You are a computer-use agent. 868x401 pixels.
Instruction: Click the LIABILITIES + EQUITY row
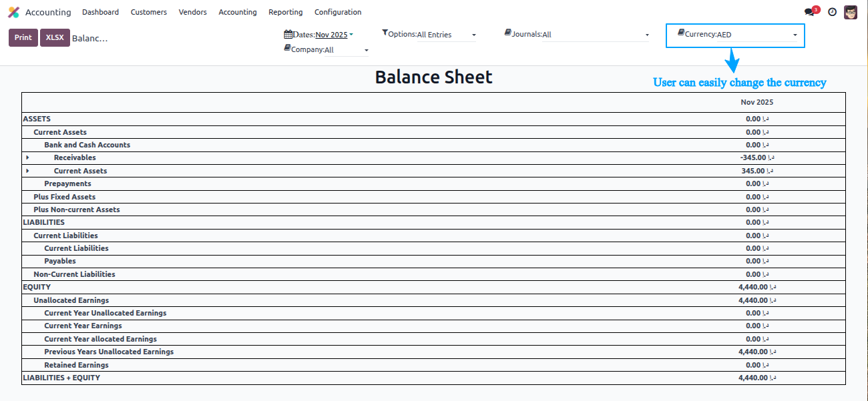433,378
